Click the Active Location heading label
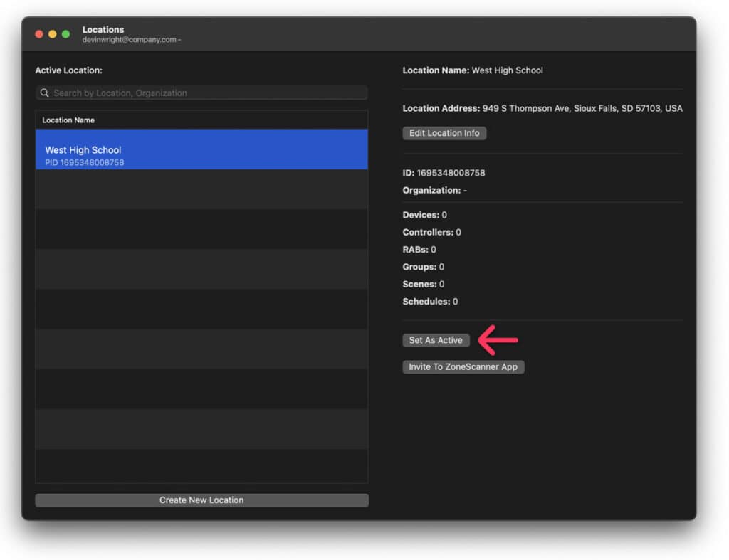 pos(69,70)
